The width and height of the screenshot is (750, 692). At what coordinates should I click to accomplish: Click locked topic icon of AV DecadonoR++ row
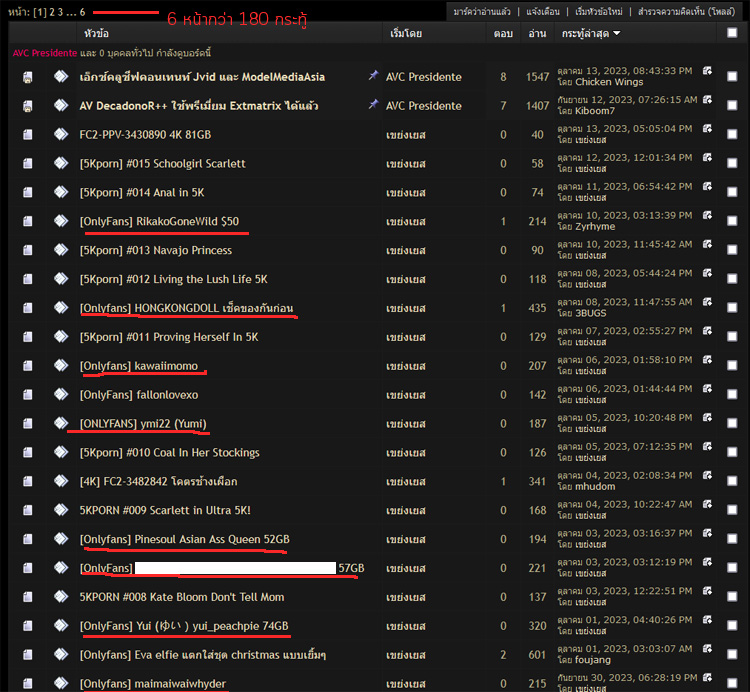tap(28, 106)
